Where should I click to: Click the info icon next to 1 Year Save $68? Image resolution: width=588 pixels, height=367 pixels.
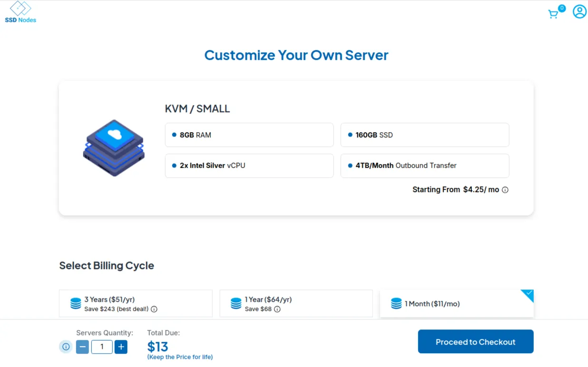277,309
